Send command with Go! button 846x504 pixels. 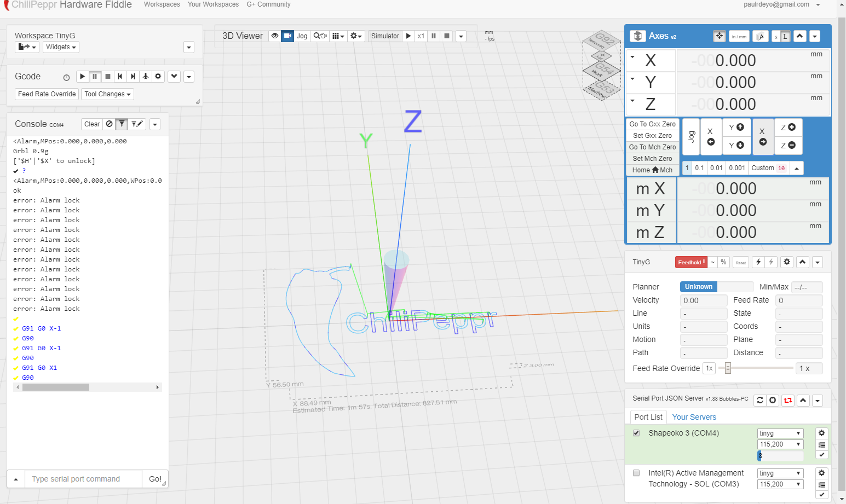point(155,479)
